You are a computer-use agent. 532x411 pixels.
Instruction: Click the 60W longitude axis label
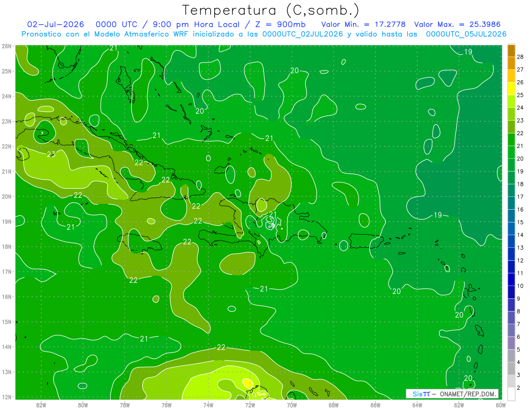[501, 405]
